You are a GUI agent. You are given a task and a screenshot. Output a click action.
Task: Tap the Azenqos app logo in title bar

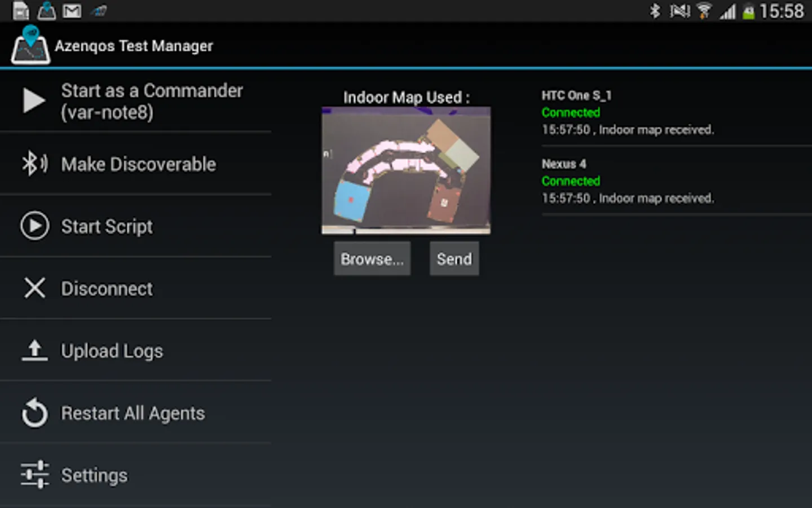tap(30, 45)
